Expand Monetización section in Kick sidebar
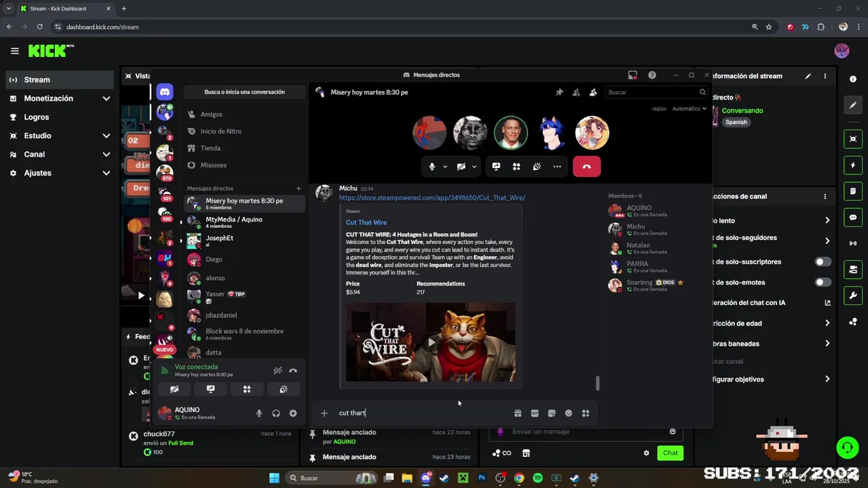The image size is (868, 488). point(60,98)
